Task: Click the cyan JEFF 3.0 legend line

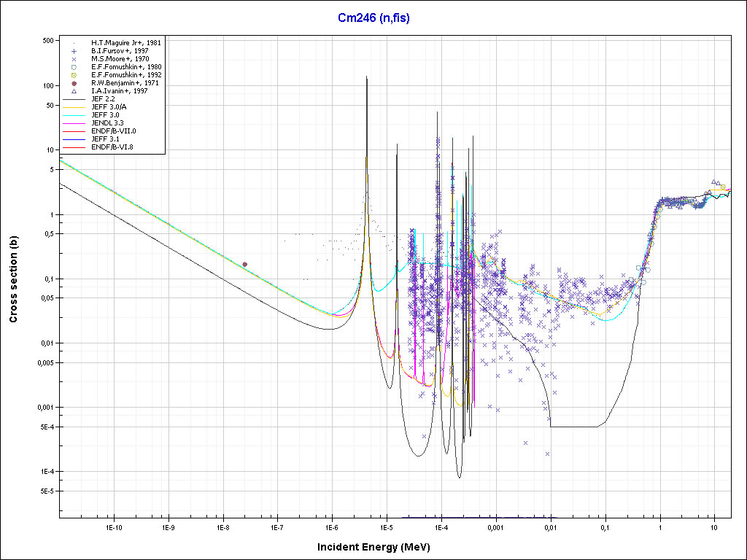Action: point(74,115)
